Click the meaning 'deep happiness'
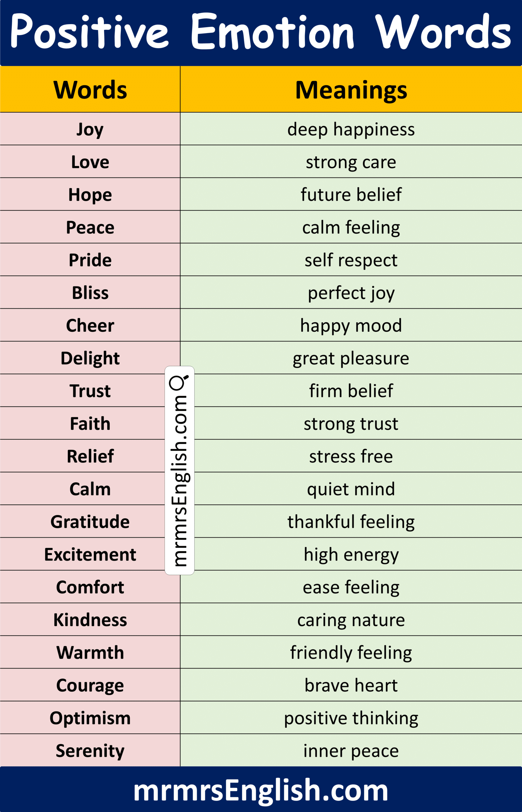The image size is (522, 812). point(351,129)
